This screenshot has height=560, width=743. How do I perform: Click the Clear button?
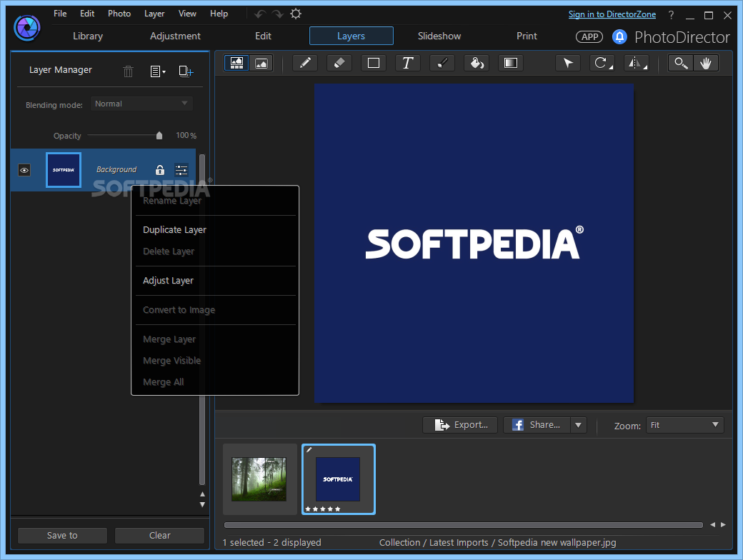point(160,536)
